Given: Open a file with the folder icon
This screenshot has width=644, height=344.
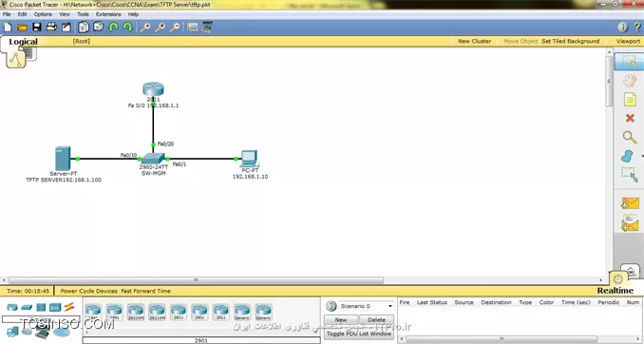Looking at the screenshot, I should click(22, 28).
